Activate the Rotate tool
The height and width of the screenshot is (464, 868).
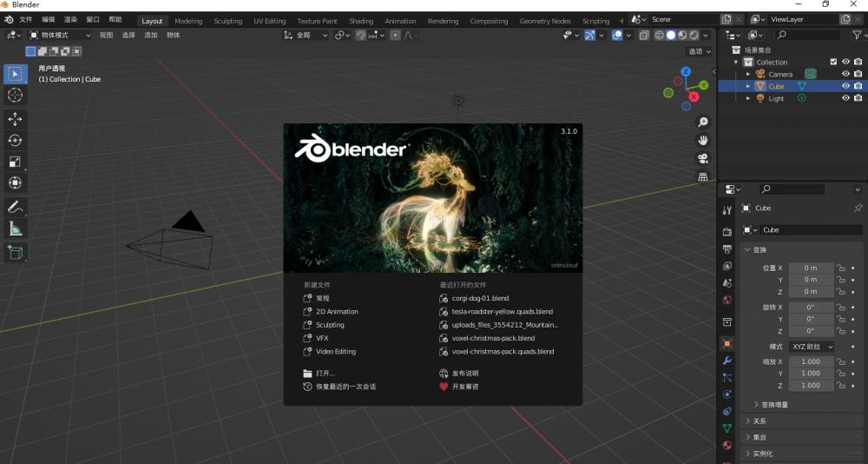(16, 140)
